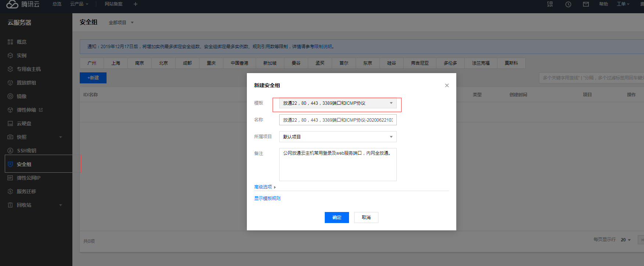Expand 高级选项 advanced options
The image size is (644, 266).
(265, 187)
